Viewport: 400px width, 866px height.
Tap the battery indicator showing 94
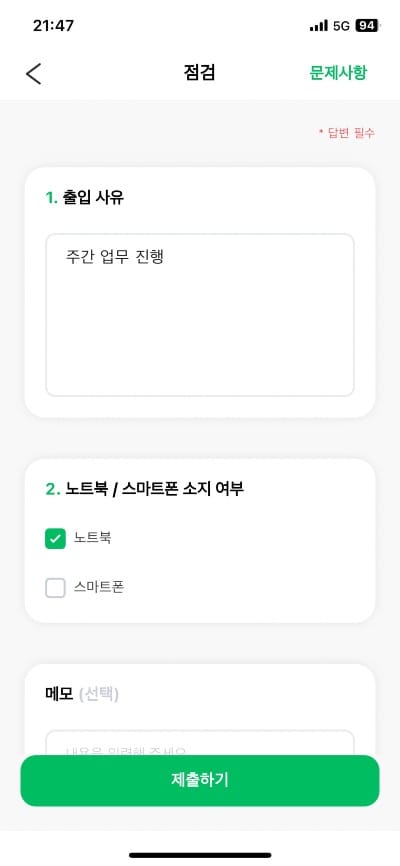(368, 25)
